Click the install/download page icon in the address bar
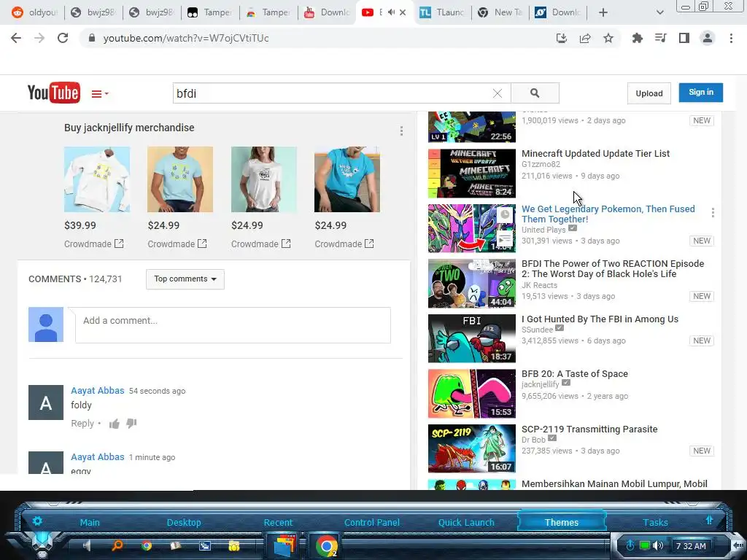747x560 pixels. coord(562,38)
